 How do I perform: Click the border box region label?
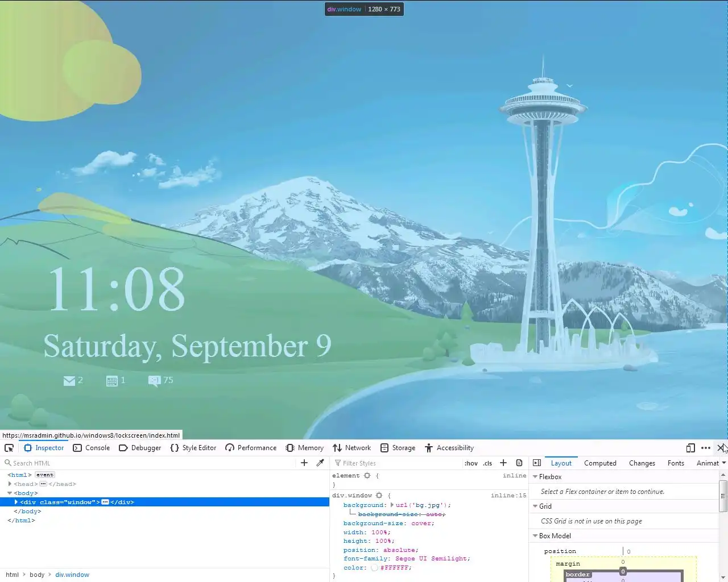coord(577,575)
